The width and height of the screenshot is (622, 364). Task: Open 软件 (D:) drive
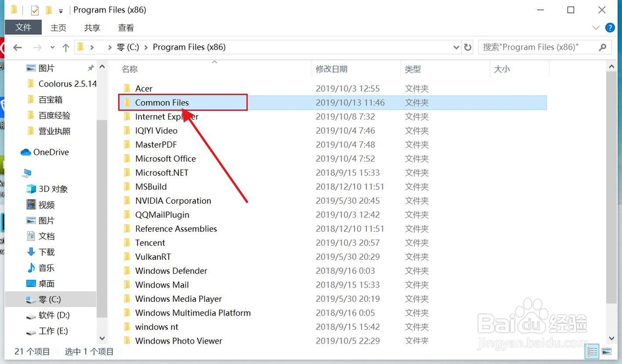click(54, 316)
